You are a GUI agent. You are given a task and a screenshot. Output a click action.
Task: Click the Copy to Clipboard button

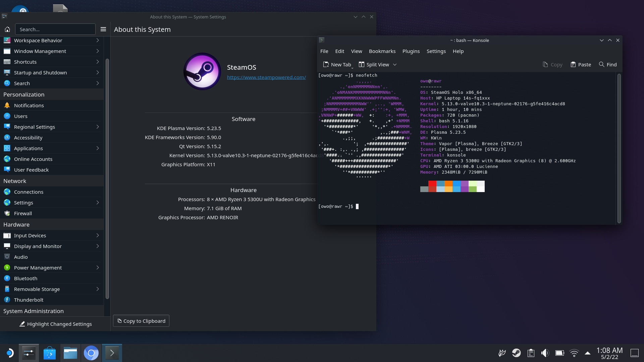141,320
